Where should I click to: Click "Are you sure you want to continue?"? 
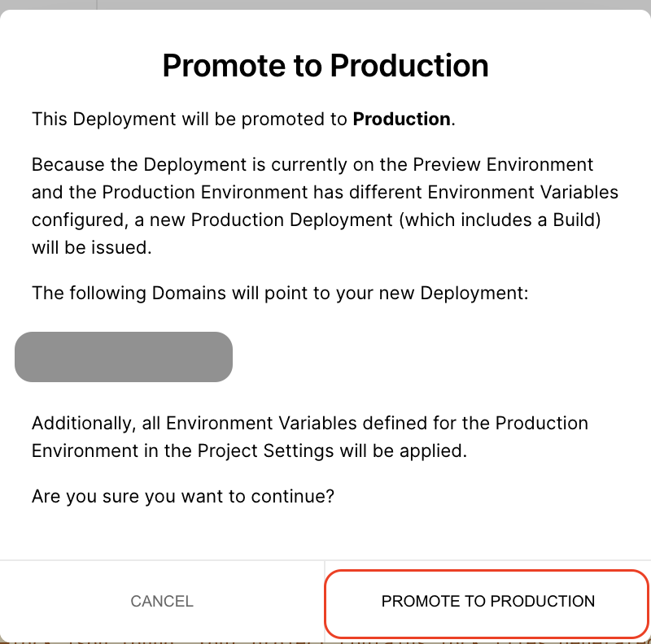click(182, 496)
